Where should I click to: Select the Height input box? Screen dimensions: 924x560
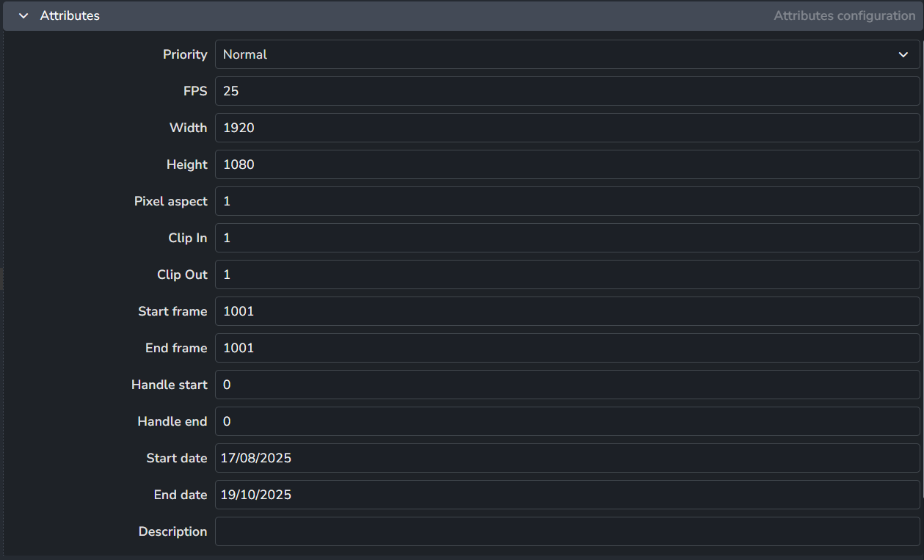point(567,164)
